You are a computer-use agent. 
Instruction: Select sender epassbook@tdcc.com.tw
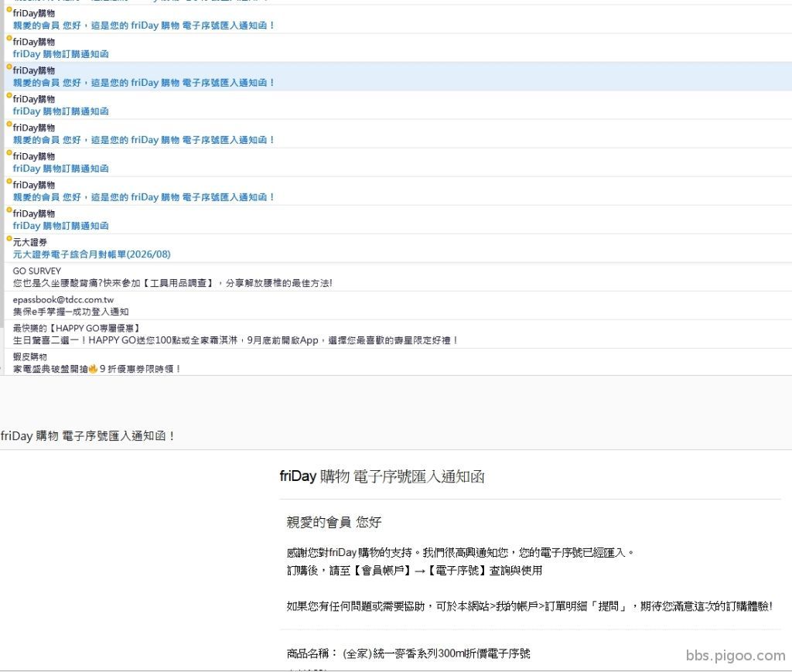63,300
